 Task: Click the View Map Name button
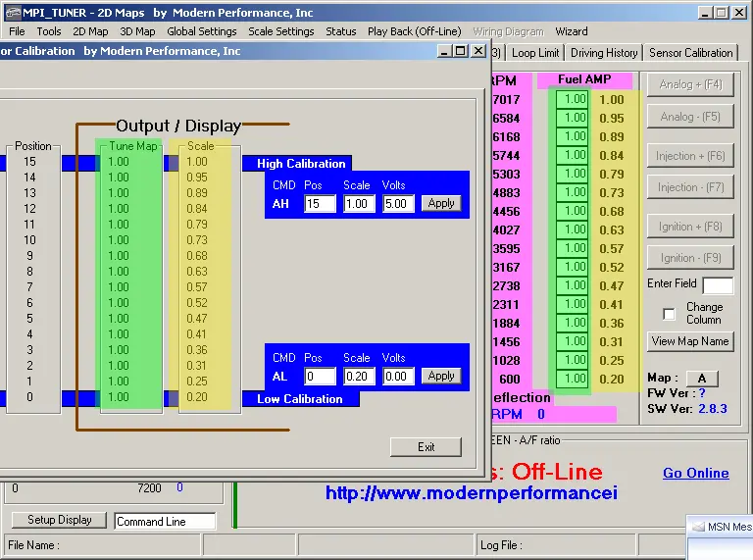(690, 341)
